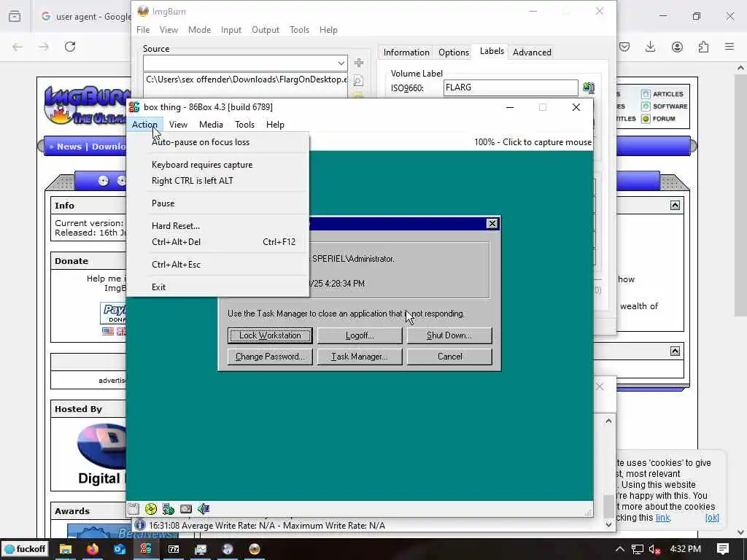Screen dimensions: 747x560
Task: Click Change Password... button
Action: point(270,357)
